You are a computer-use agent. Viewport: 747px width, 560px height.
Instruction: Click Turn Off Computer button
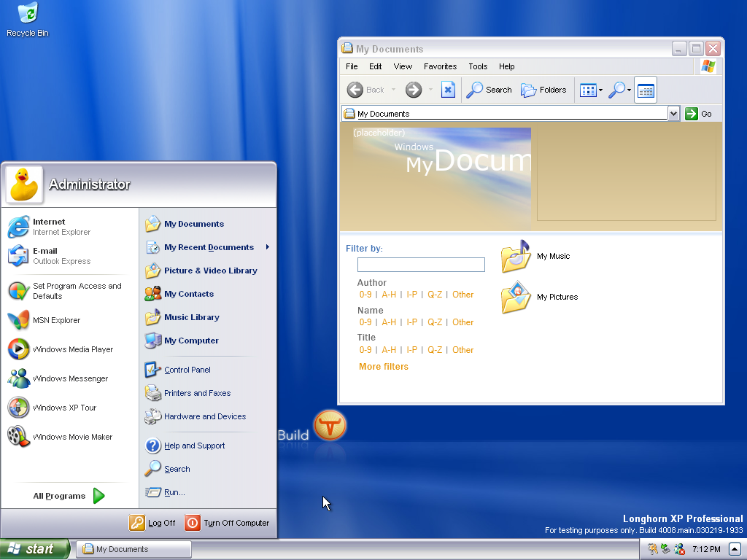[x=228, y=523]
